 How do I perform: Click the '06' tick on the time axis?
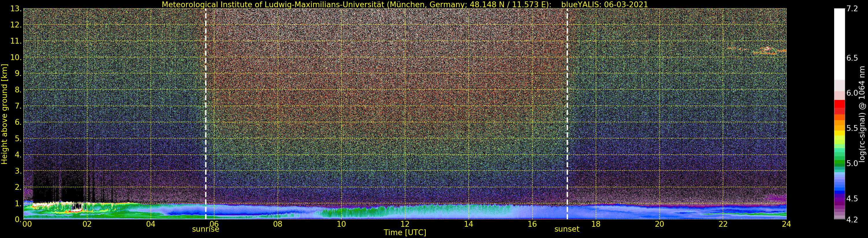214,224
